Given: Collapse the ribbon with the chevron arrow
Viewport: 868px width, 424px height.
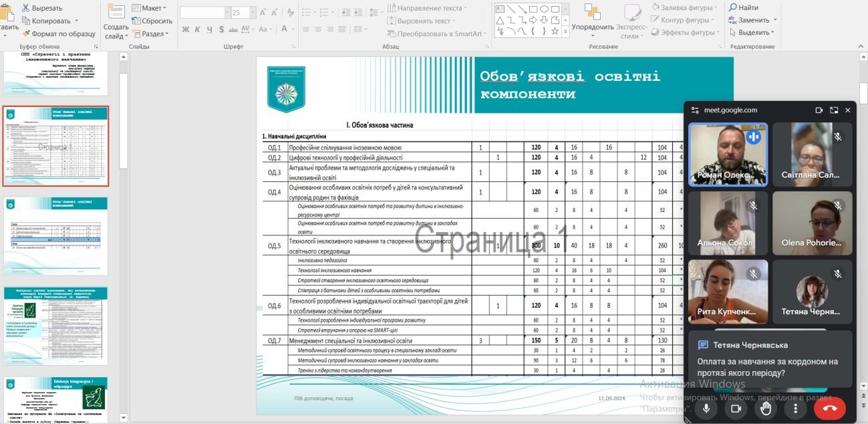Looking at the screenshot, I should [x=862, y=46].
